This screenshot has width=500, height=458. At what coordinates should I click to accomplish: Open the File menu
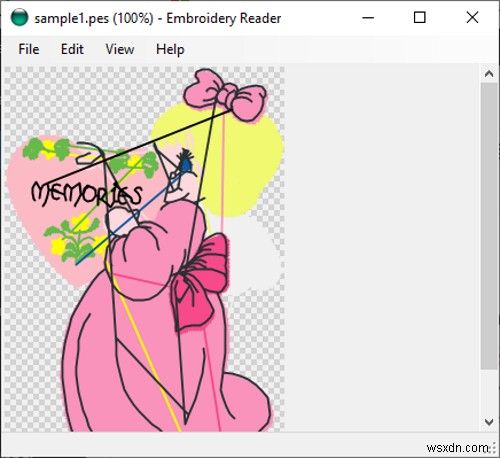[29, 49]
